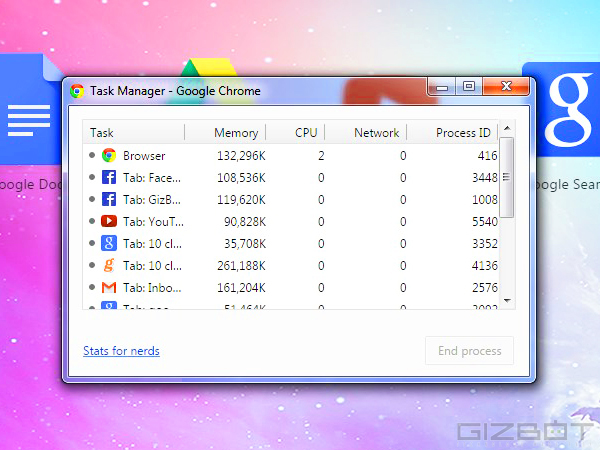Screen dimensions: 600x450
Task: Open the Stats for nerds link
Action: [x=121, y=351]
